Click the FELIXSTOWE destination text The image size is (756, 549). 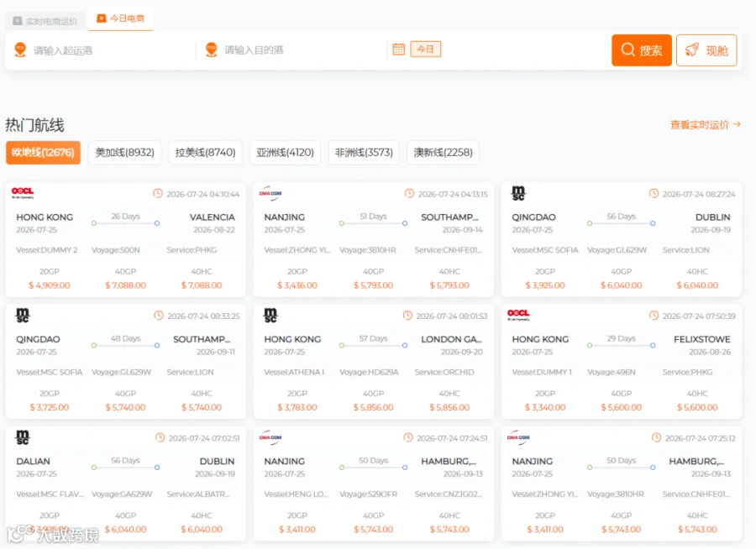[x=702, y=339]
